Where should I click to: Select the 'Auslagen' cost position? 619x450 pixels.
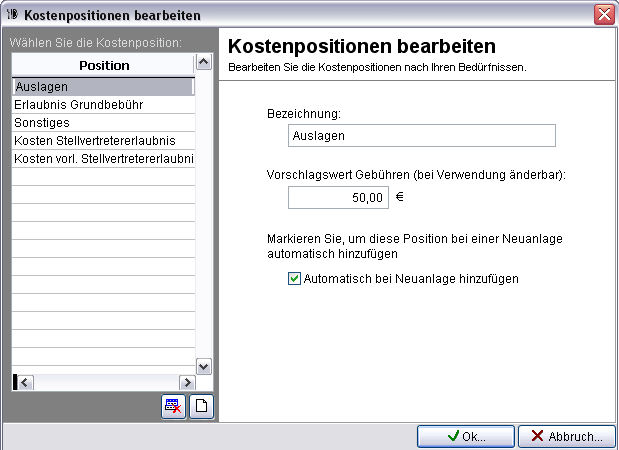point(103,87)
